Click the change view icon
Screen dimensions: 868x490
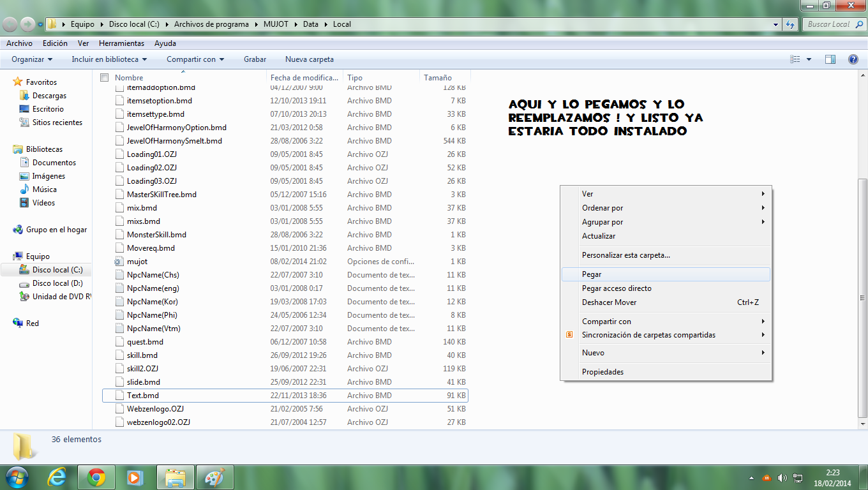tap(795, 59)
